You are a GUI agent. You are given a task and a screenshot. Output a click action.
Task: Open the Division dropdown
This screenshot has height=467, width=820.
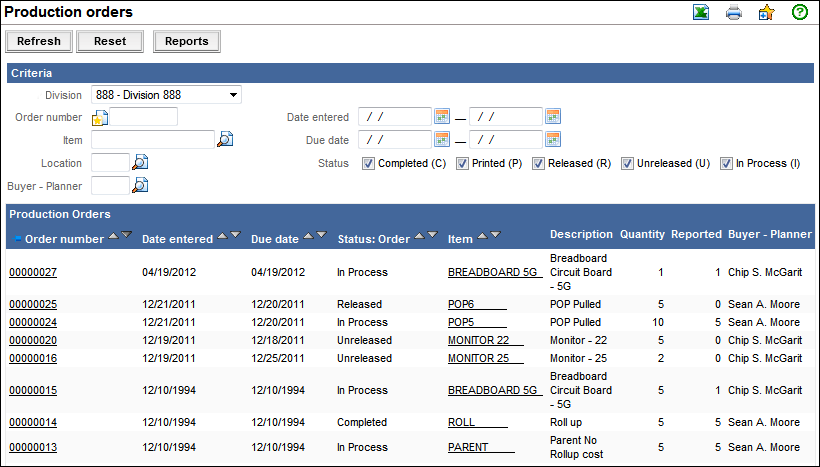233,95
